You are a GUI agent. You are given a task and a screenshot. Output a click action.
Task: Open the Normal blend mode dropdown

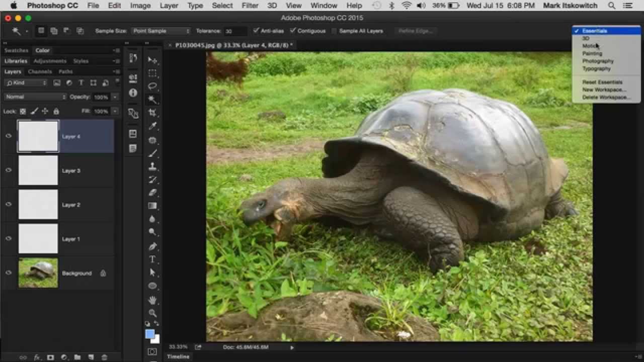click(35, 97)
